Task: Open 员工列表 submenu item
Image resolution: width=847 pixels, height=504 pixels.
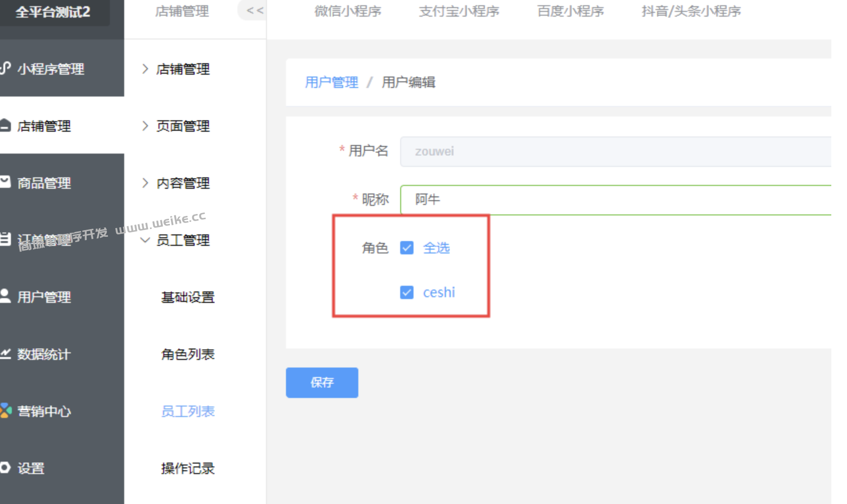Action: pos(188,411)
